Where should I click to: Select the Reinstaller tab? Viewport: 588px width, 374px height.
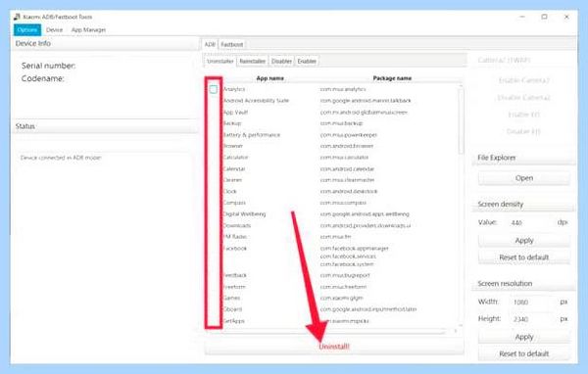(253, 61)
